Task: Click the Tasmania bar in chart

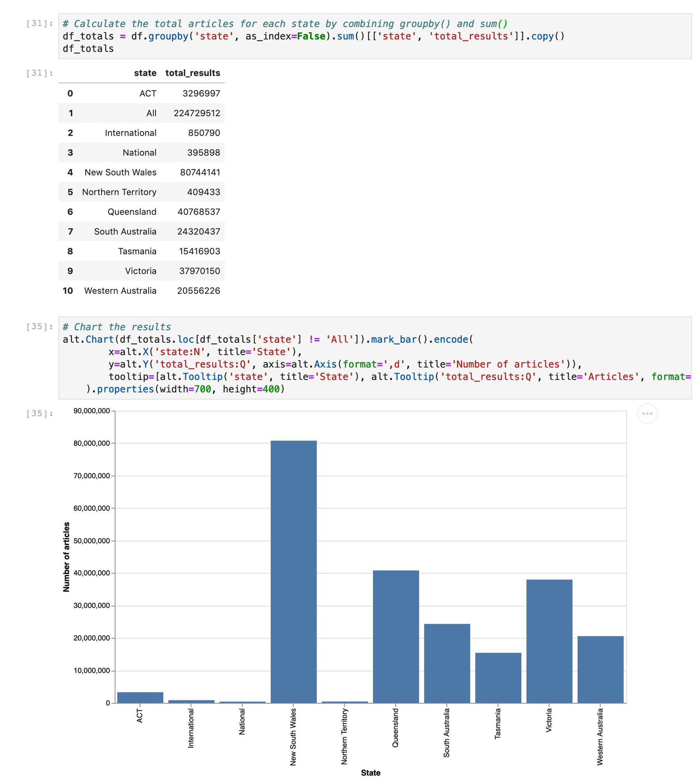Action: point(498,678)
